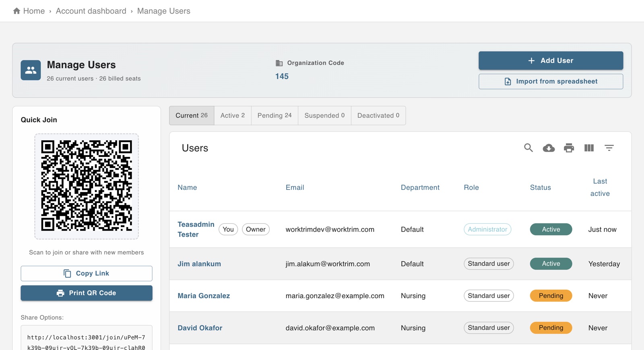
Task: View the Deactivated 0 tab
Action: point(378,115)
